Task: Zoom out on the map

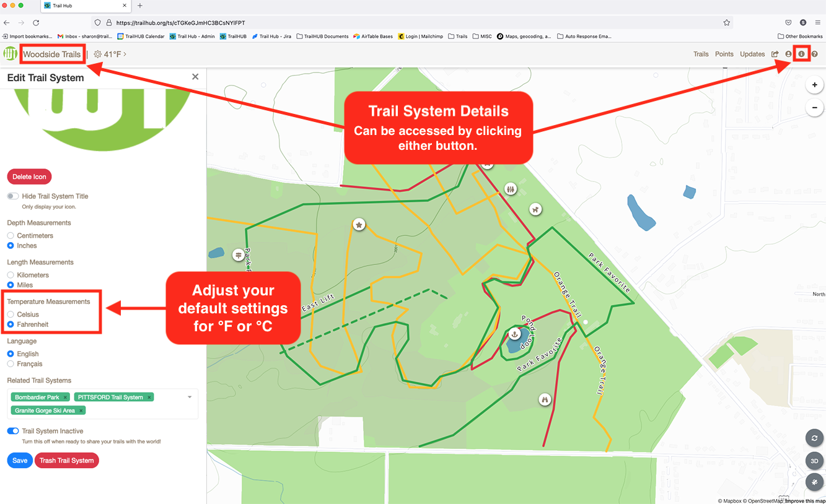Action: pyautogui.click(x=814, y=107)
